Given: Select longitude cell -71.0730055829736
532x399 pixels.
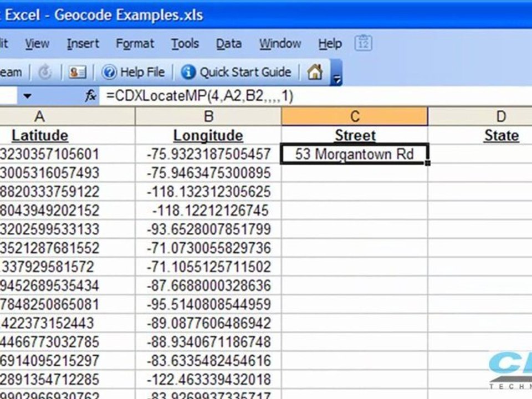Looking at the screenshot, I should click(208, 248).
